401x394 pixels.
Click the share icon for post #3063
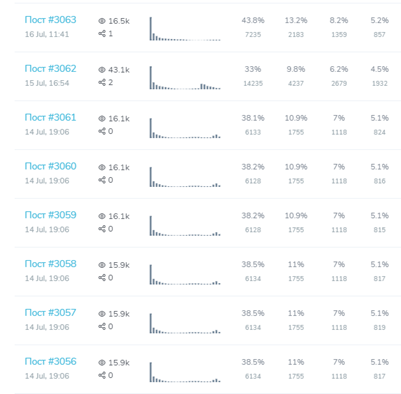pos(102,33)
